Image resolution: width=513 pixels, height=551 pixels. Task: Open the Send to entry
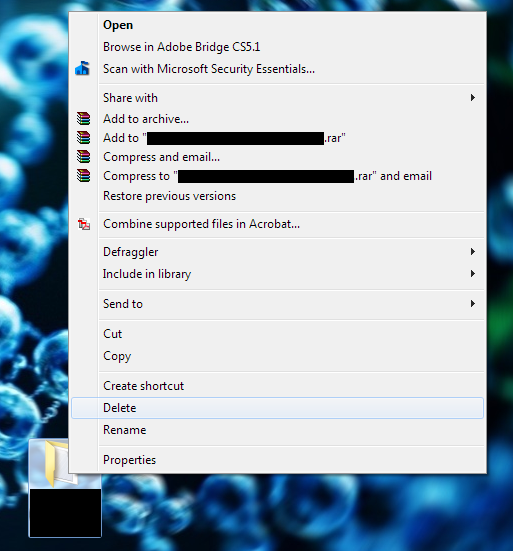(278, 304)
